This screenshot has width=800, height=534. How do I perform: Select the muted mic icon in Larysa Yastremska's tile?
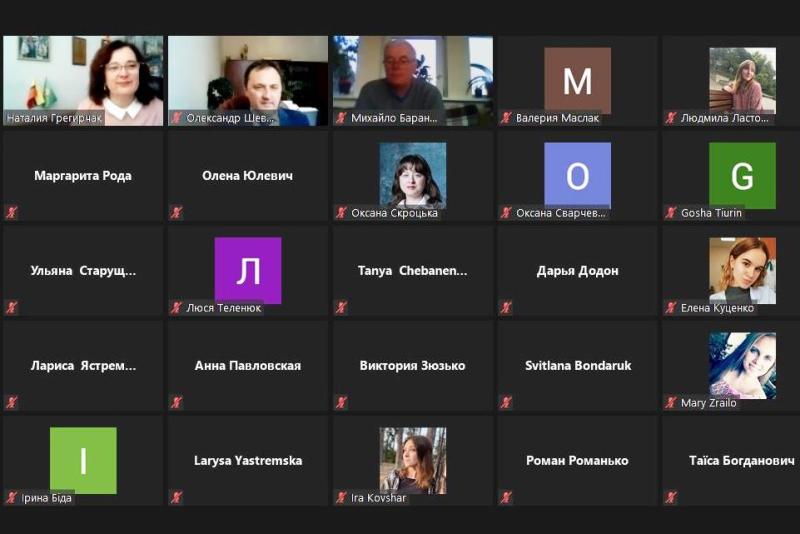tap(176, 497)
